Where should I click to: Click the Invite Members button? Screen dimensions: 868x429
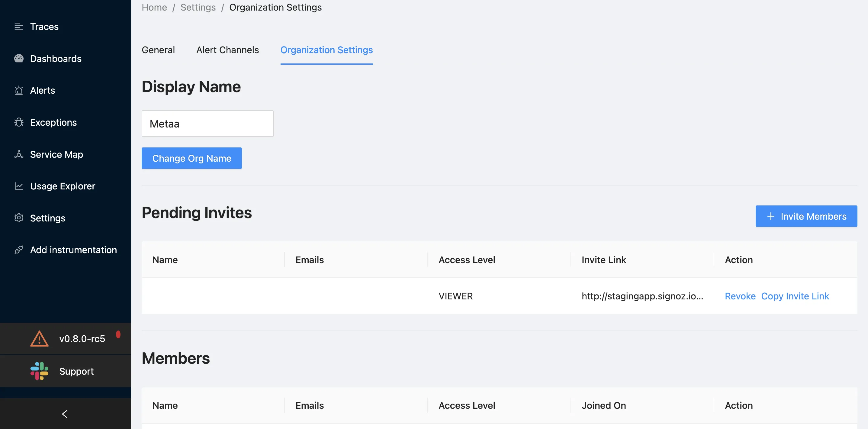[806, 216]
